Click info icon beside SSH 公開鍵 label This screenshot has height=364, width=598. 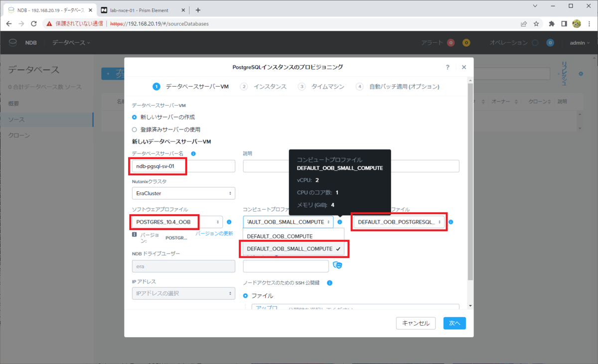point(329,283)
